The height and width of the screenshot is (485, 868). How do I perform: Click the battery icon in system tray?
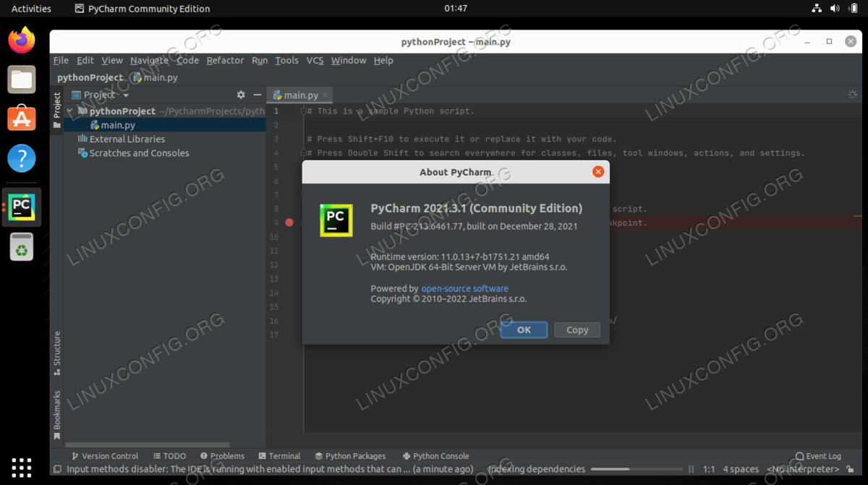(852, 9)
